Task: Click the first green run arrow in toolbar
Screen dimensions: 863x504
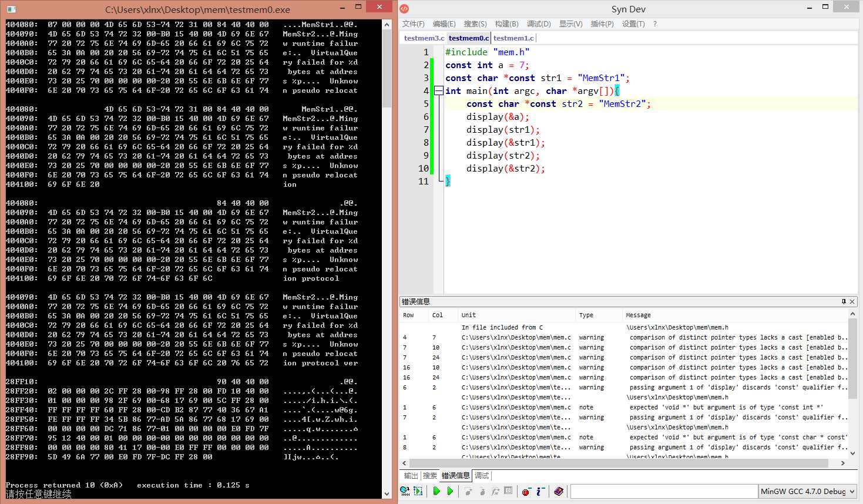Action: click(436, 491)
